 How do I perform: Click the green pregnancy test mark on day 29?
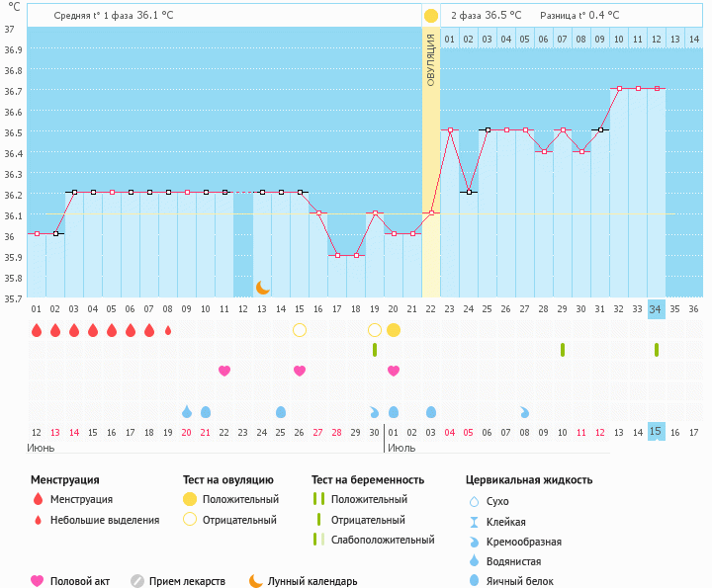pyautogui.click(x=563, y=350)
